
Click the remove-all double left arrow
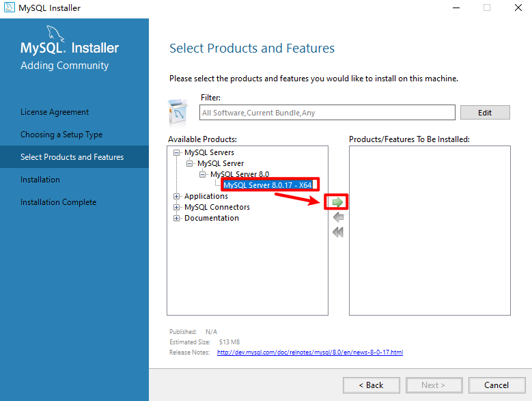337,232
